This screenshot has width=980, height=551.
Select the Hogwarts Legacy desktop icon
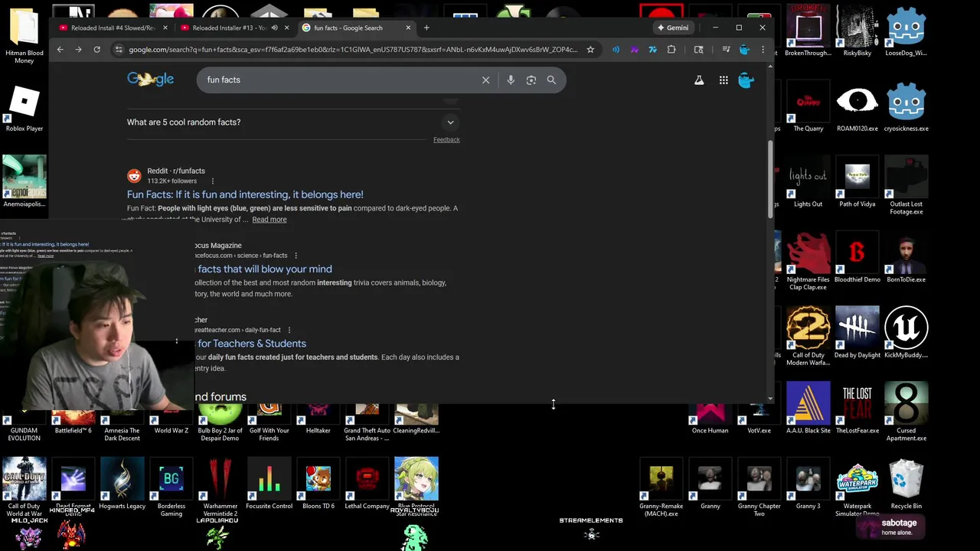(122, 484)
